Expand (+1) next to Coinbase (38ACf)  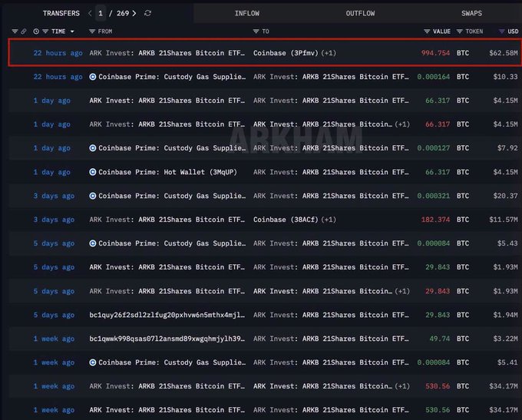[x=329, y=220]
